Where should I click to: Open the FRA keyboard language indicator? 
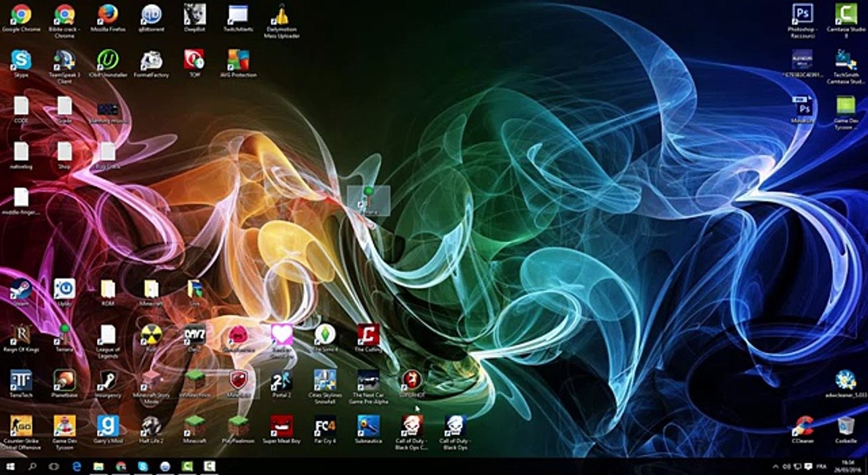[822, 466]
